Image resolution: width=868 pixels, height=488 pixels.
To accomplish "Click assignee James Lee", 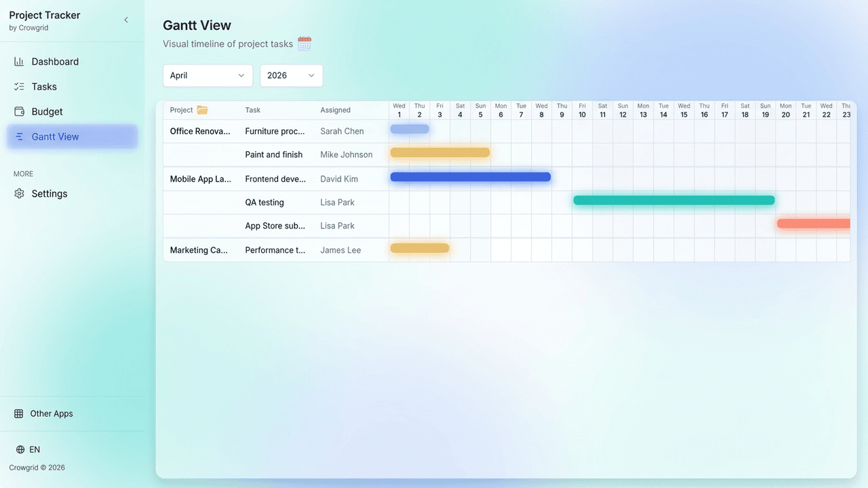I will [x=340, y=250].
